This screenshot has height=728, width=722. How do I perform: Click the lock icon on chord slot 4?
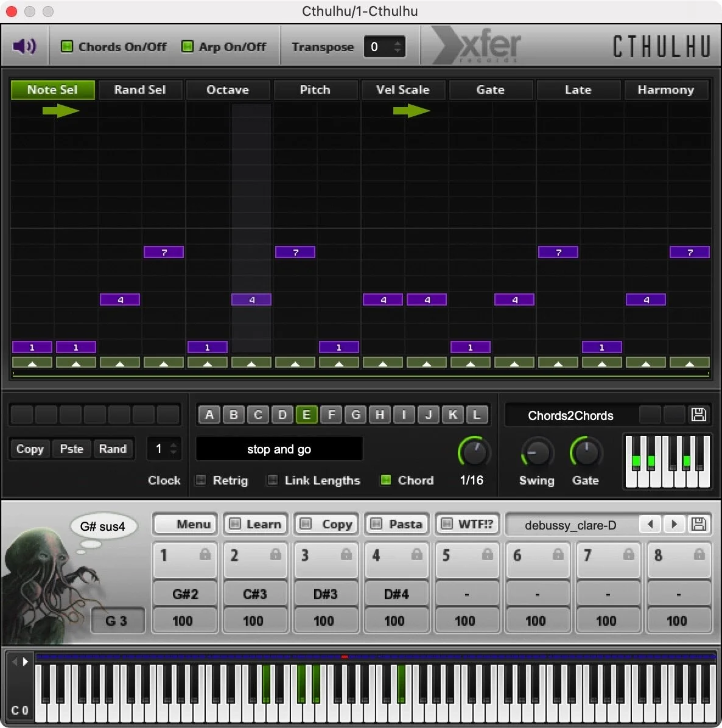(x=416, y=555)
